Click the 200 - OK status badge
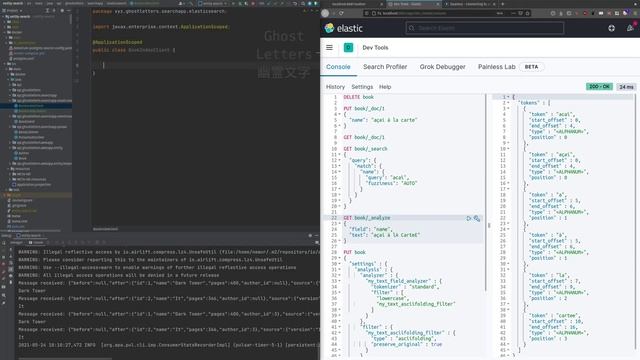 [599, 87]
